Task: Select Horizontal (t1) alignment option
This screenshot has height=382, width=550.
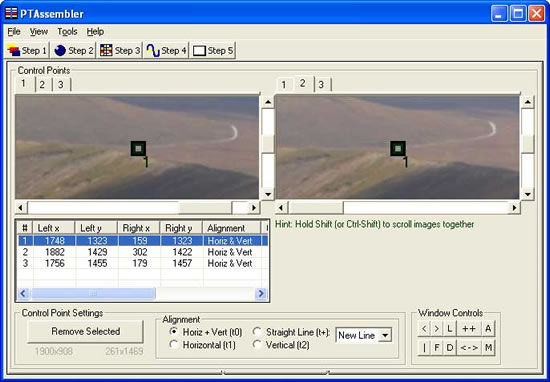Action: [x=202, y=345]
